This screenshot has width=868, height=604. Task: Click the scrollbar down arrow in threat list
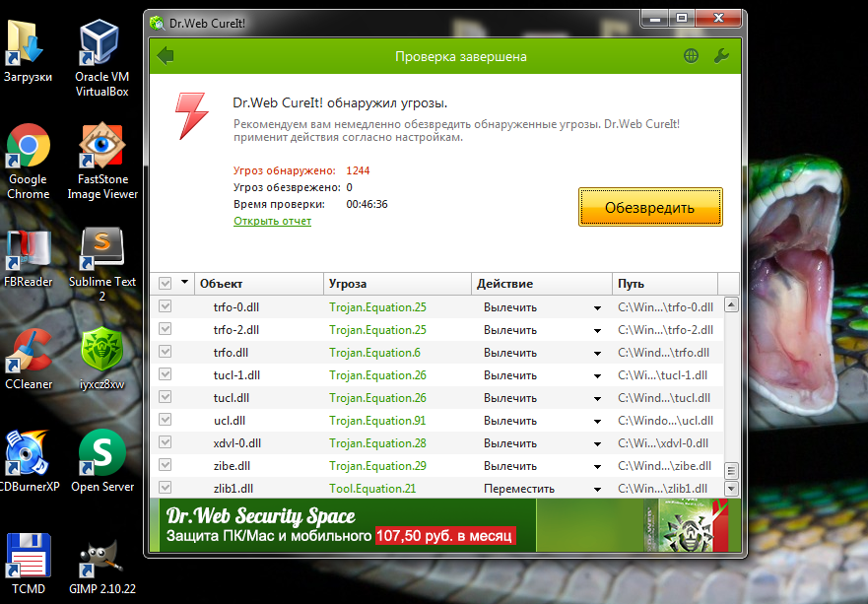(x=731, y=489)
